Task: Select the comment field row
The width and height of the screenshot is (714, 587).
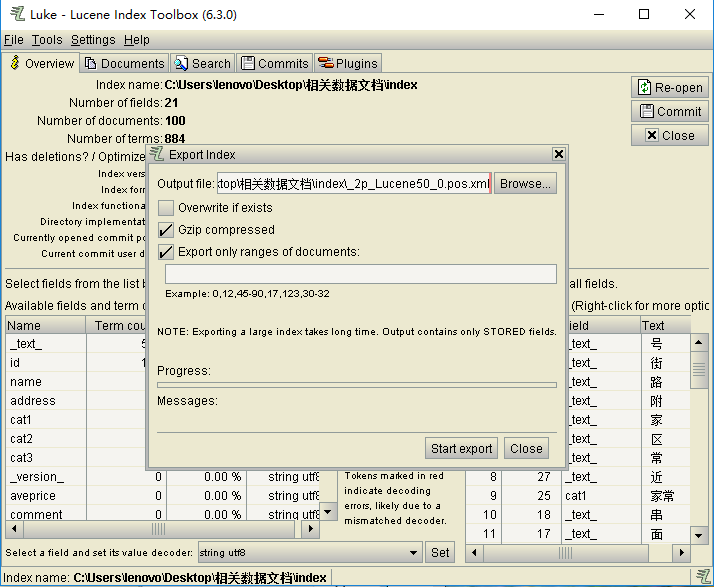Action: 163,515
